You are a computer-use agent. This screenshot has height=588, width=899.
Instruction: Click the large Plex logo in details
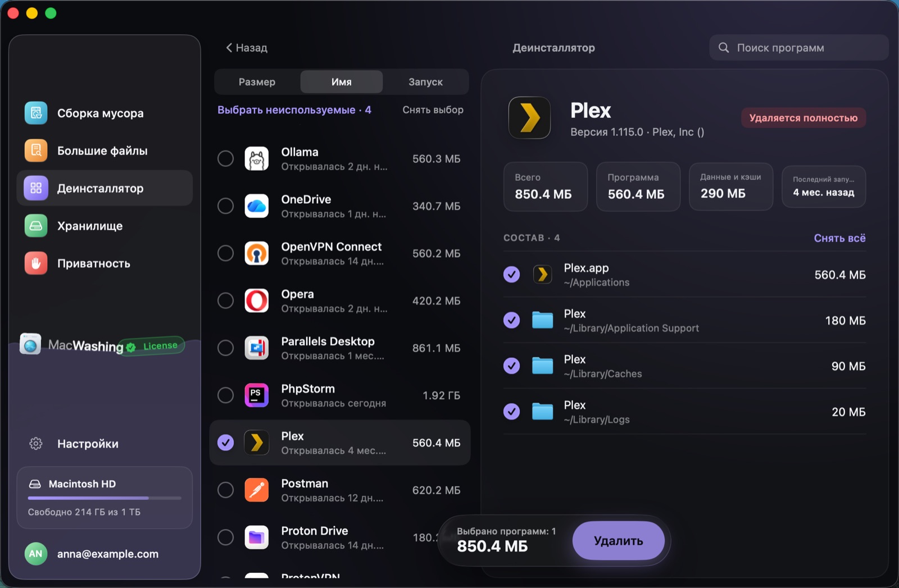click(x=529, y=118)
